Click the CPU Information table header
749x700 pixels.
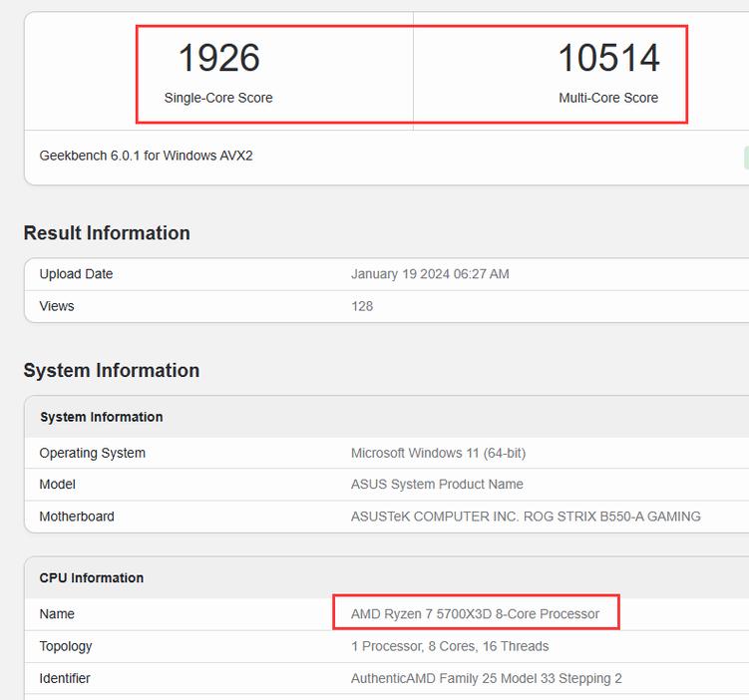(92, 578)
